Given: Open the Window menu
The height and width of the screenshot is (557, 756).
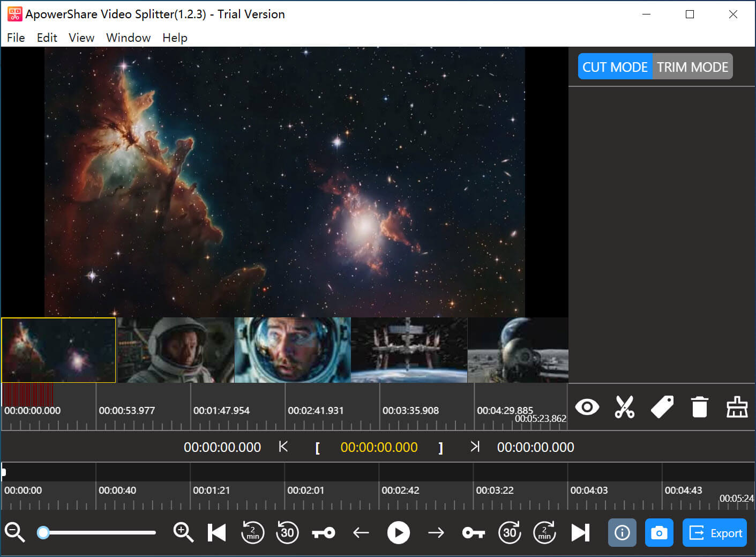Looking at the screenshot, I should click(x=128, y=38).
